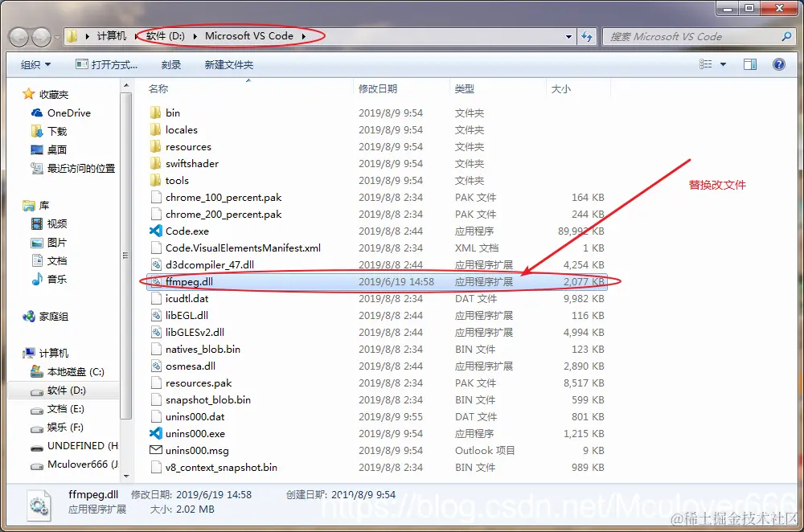
Task: Expand arrow after 计算机 breadcrumb
Action: 137,36
